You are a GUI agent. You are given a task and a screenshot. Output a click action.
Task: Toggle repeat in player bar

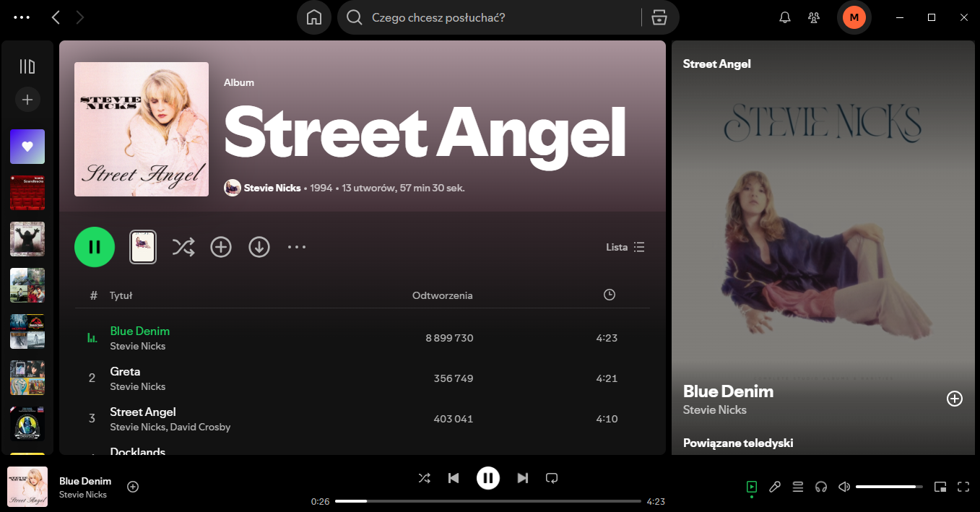(552, 478)
